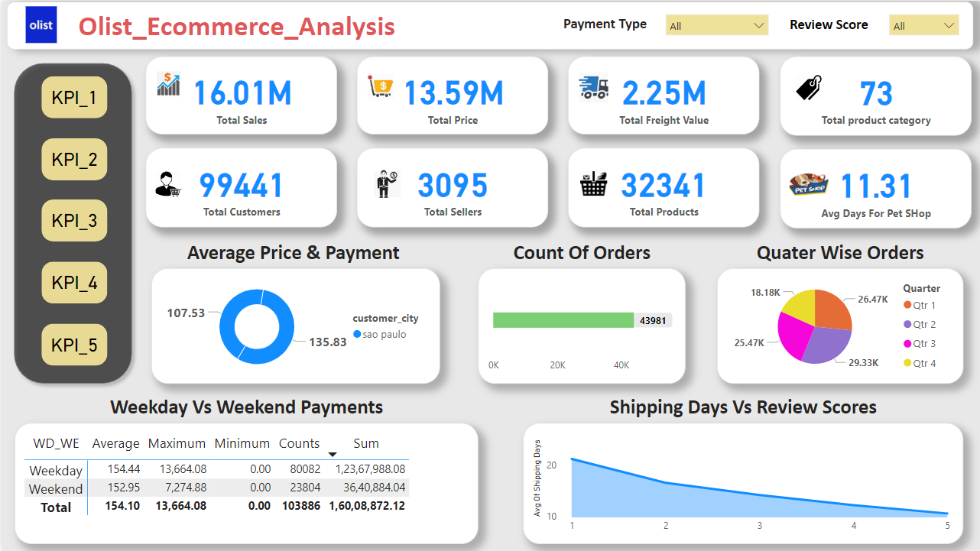Click the Total Freight delivery truck icon
This screenshot has width=980, height=551.
593,88
